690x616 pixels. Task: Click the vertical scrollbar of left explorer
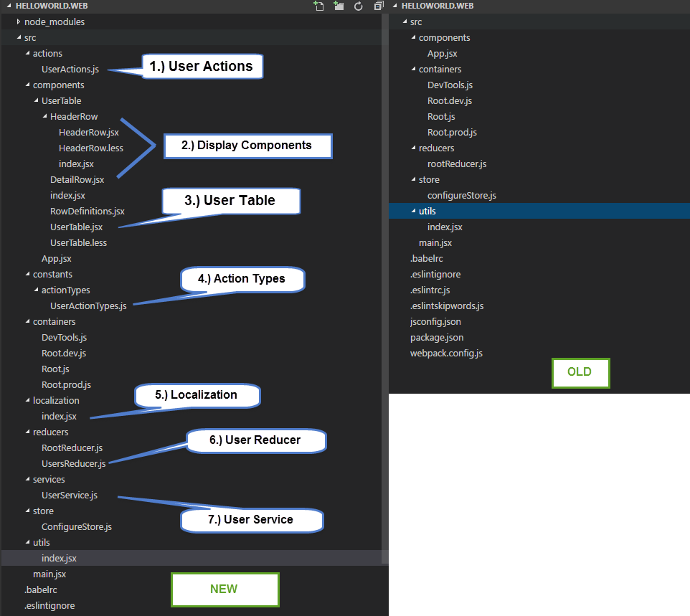click(385, 287)
